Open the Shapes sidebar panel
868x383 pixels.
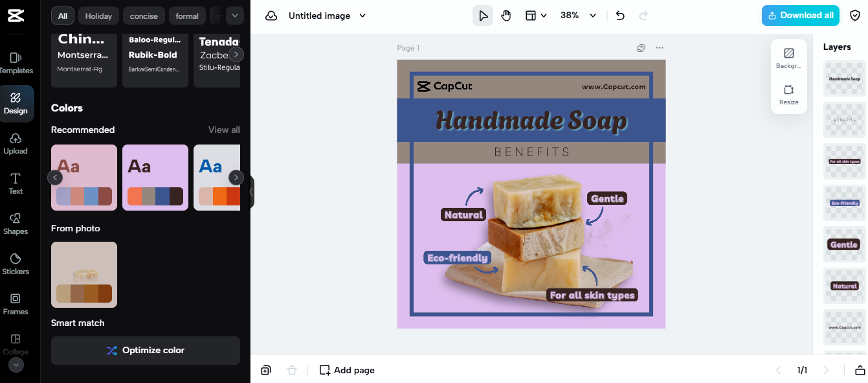point(16,224)
